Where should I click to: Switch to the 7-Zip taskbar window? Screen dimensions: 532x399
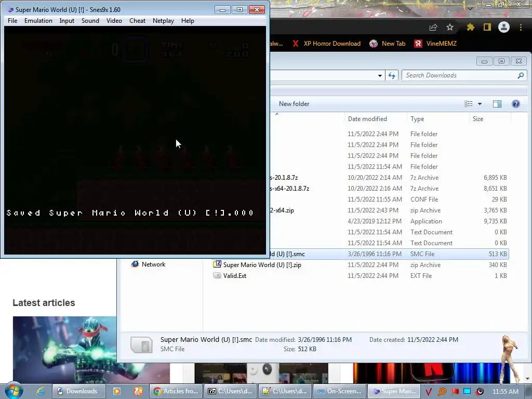coord(230,391)
